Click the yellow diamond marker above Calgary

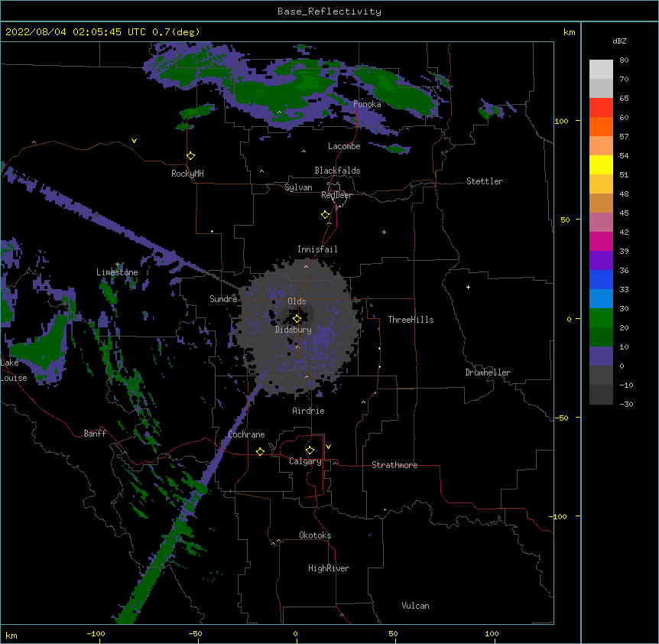click(x=310, y=450)
